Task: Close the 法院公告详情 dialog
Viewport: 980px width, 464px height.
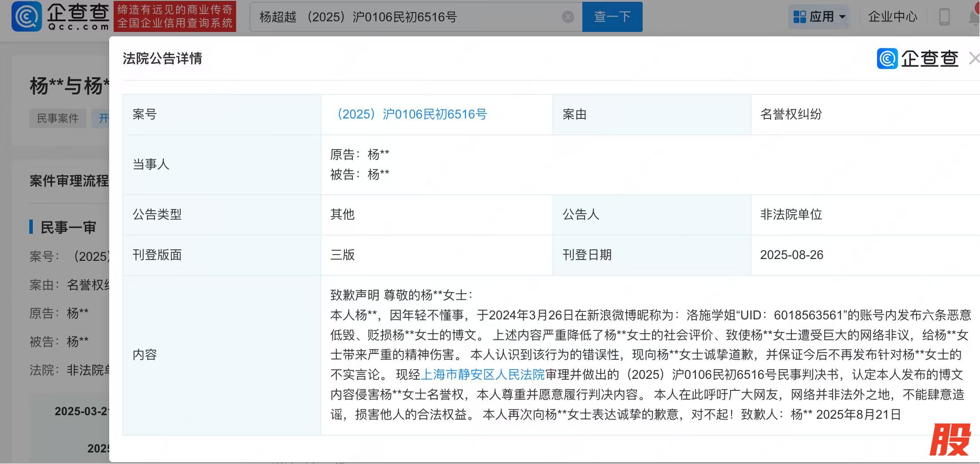Action: click(974, 59)
